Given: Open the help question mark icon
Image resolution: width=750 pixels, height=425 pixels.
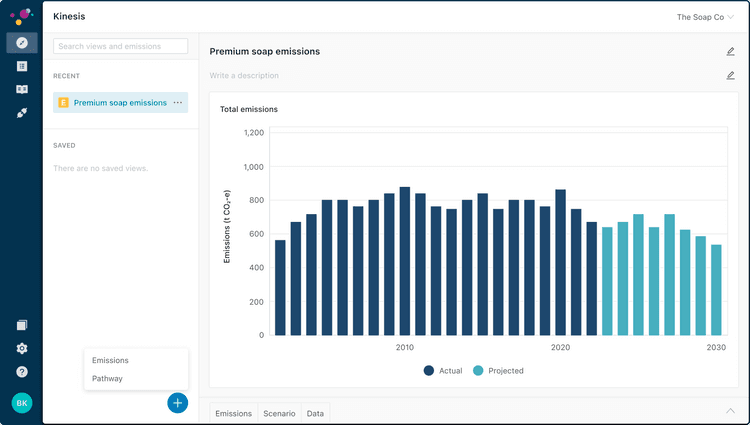Looking at the screenshot, I should coord(22,372).
